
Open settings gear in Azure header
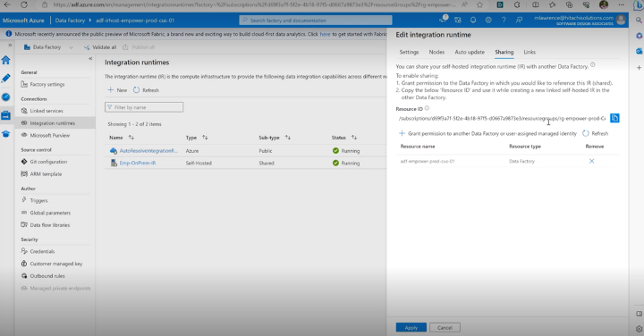[488, 20]
